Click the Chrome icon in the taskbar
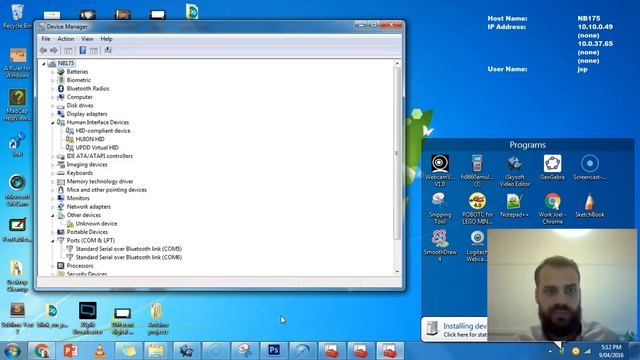640x360 pixels. click(42, 350)
